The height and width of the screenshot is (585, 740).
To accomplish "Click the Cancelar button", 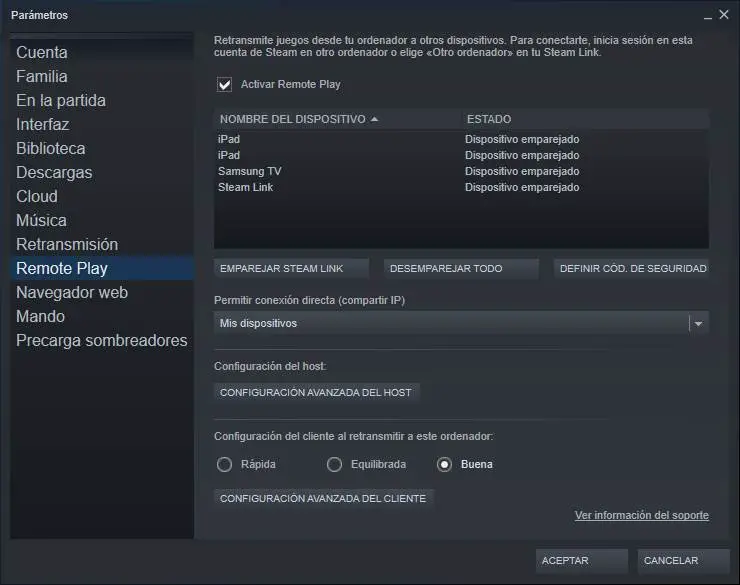I will point(683,560).
